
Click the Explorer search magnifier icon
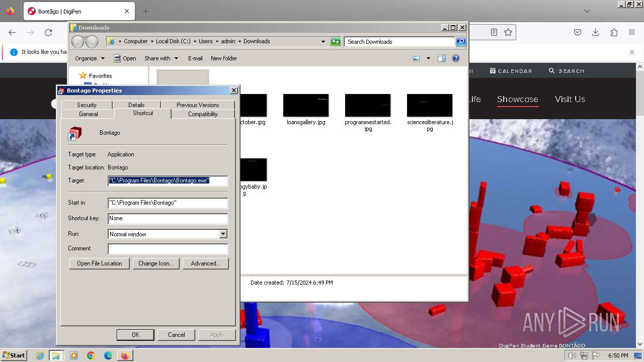point(461,42)
